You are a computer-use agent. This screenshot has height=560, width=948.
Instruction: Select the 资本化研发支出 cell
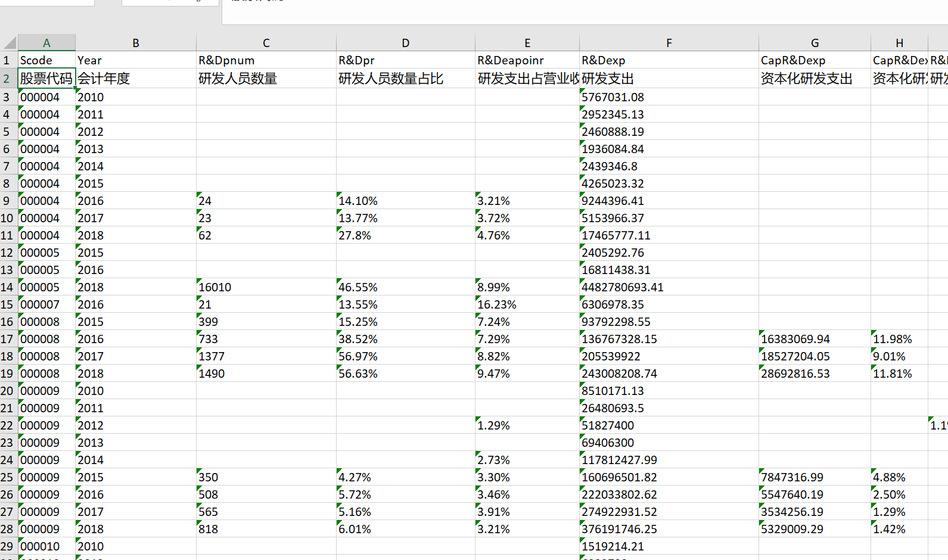(814, 79)
